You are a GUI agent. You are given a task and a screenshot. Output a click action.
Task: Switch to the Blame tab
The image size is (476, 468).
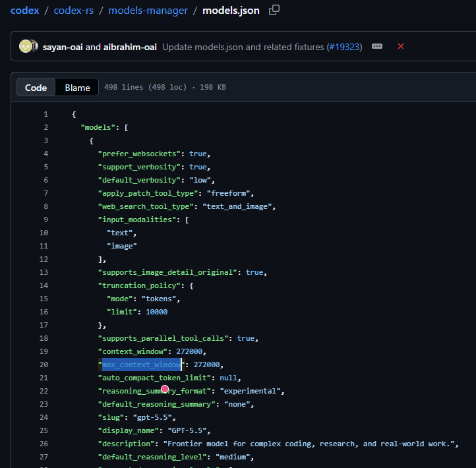tap(77, 88)
